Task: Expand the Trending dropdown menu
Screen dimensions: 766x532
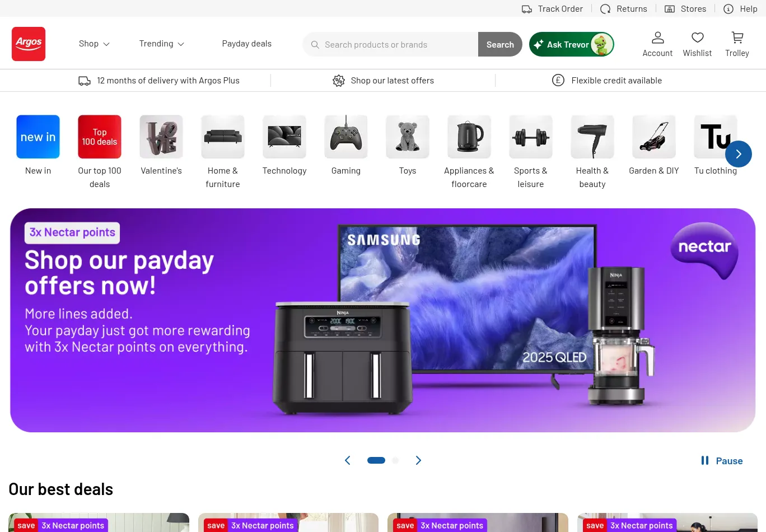Action: [x=162, y=44]
